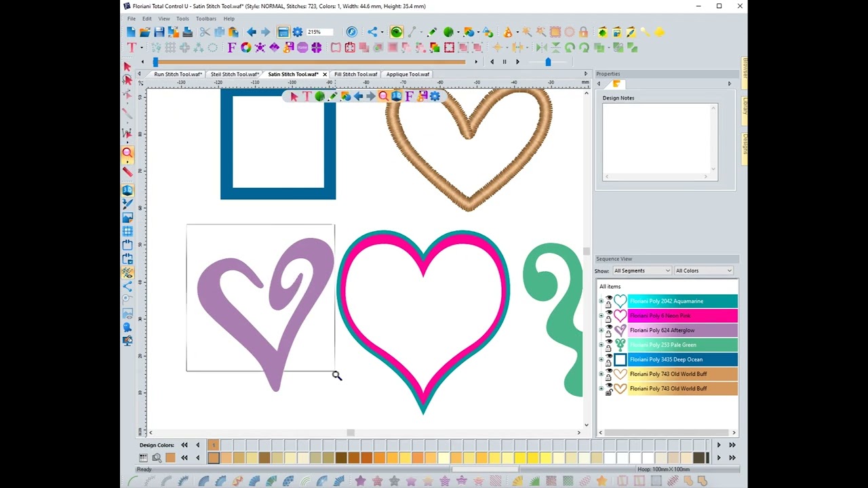Image resolution: width=868 pixels, height=488 pixels.
Task: Toggle the lock on the Deep Ocean layer
Action: point(608,363)
